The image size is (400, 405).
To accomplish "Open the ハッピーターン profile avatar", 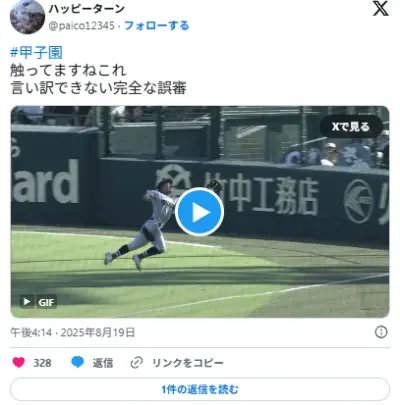I will click(x=27, y=17).
